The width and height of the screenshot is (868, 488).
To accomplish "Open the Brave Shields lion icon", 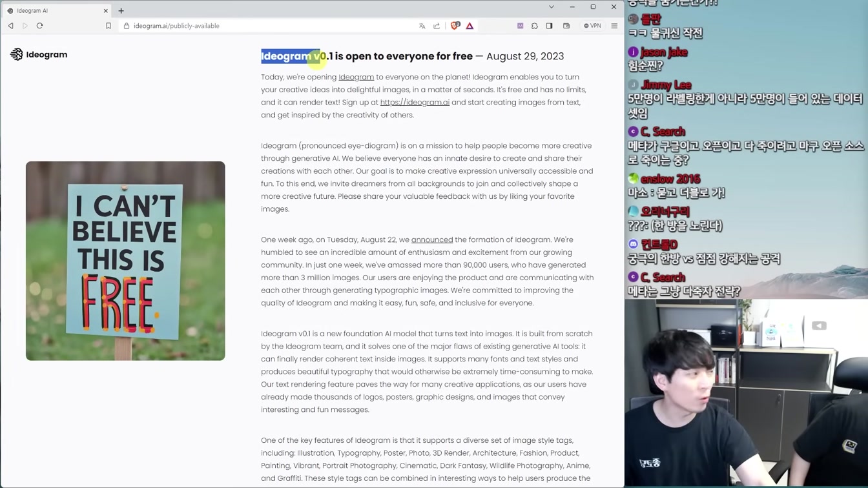I will tap(455, 26).
